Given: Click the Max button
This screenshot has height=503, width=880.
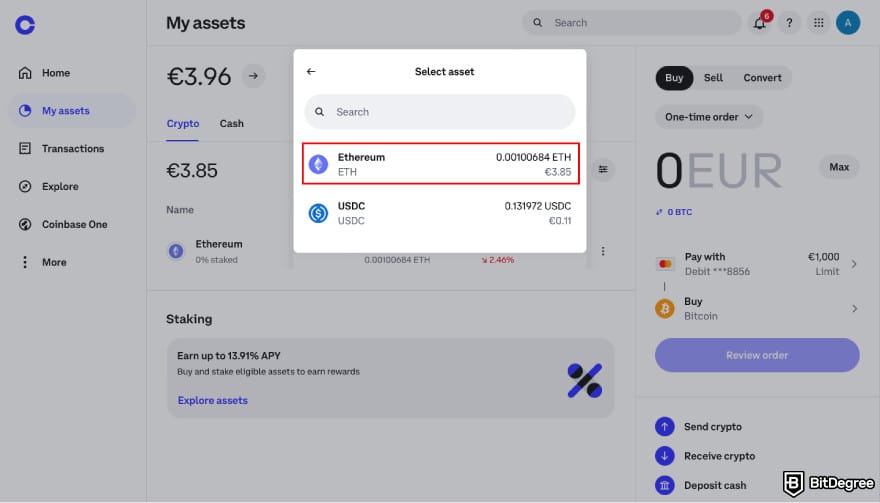Looking at the screenshot, I should 839,167.
